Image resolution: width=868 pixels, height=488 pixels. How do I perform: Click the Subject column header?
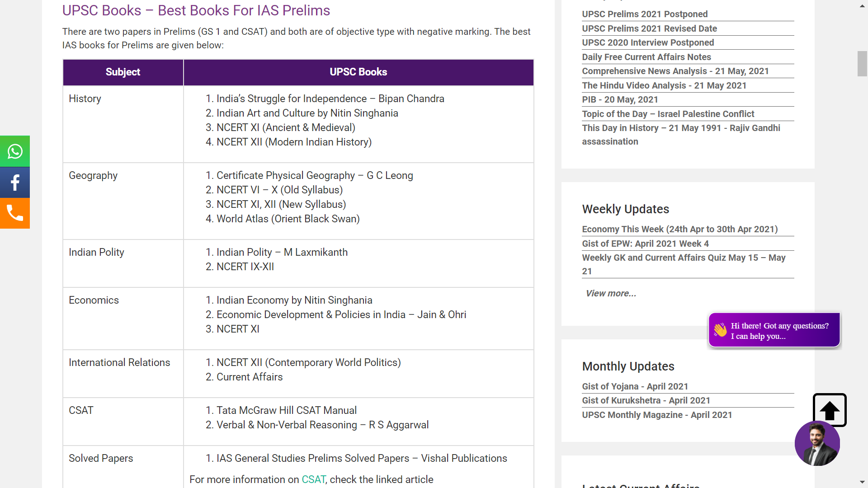click(x=123, y=72)
